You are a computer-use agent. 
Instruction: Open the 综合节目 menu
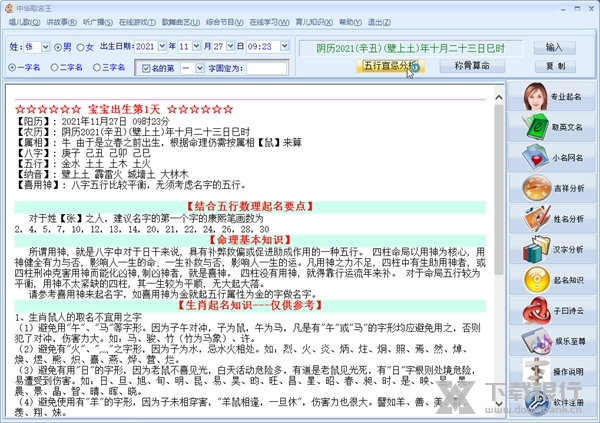pos(225,22)
